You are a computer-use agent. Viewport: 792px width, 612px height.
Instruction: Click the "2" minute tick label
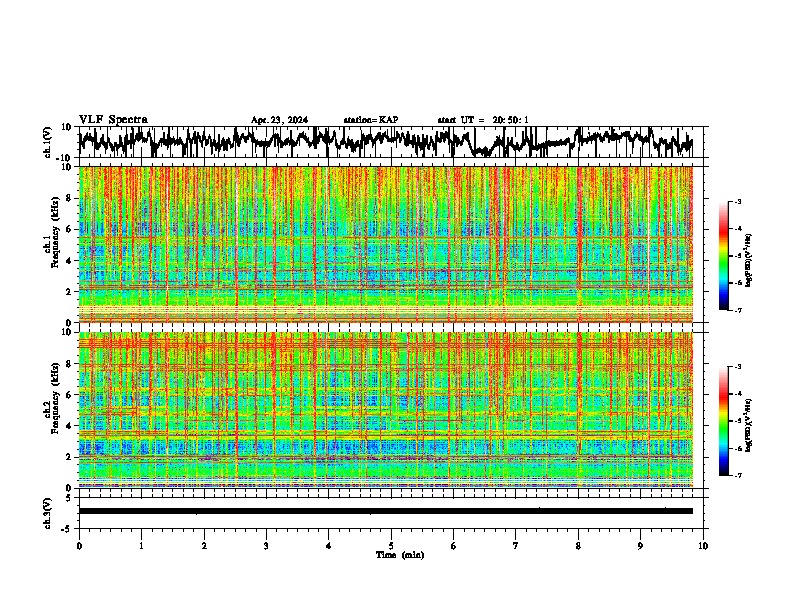tap(204, 546)
